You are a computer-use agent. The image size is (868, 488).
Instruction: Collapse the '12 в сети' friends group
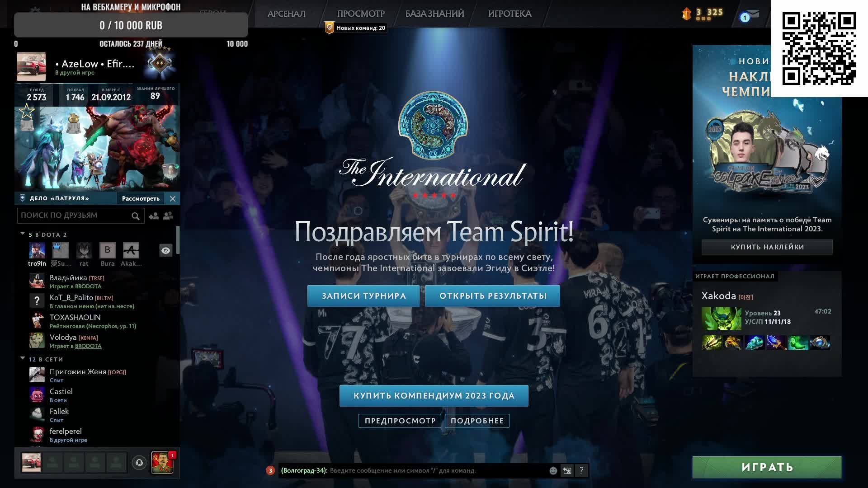pos(23,359)
